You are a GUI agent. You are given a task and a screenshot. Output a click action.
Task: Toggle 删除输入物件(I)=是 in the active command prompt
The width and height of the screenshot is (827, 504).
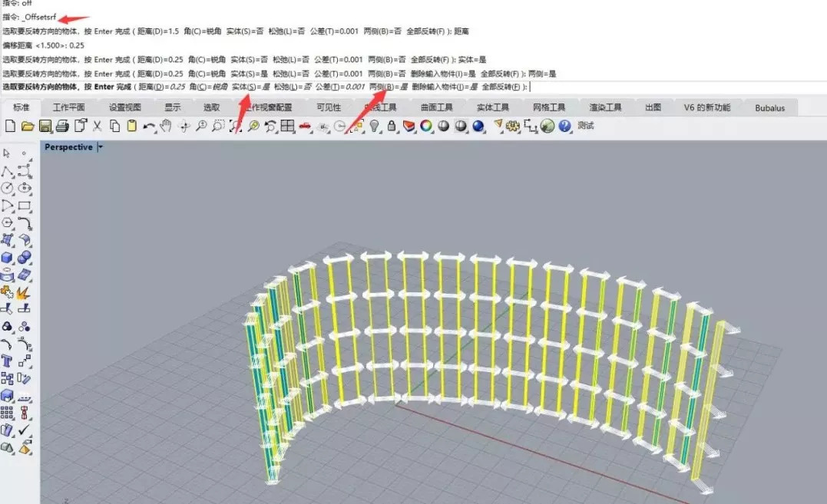pyautogui.click(x=444, y=87)
